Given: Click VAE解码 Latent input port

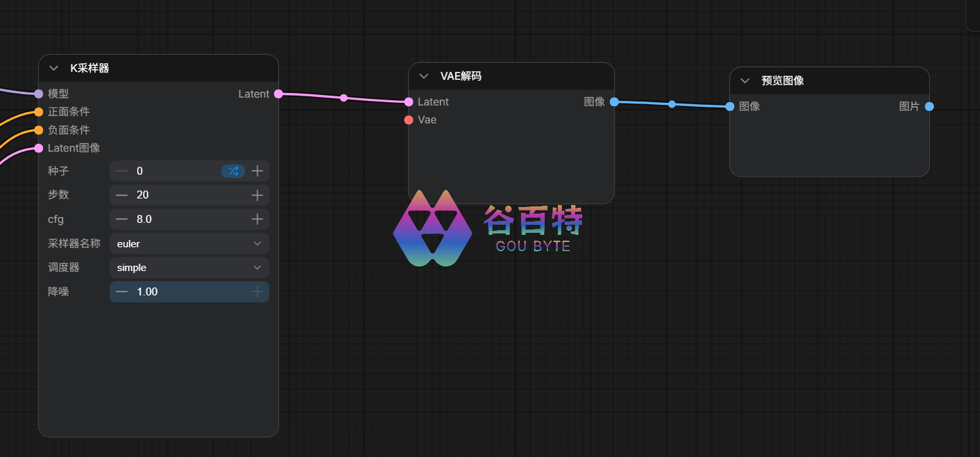Looking at the screenshot, I should point(409,102).
